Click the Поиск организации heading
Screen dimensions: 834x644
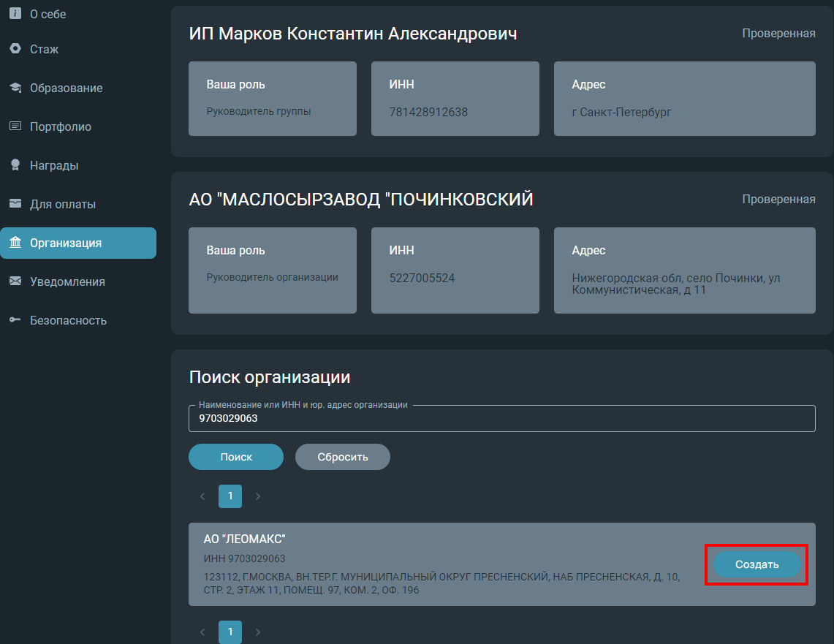pyautogui.click(x=270, y=377)
